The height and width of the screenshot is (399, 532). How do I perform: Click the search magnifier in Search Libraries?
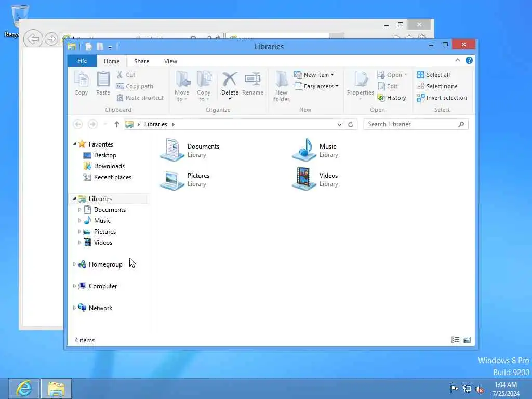point(461,124)
